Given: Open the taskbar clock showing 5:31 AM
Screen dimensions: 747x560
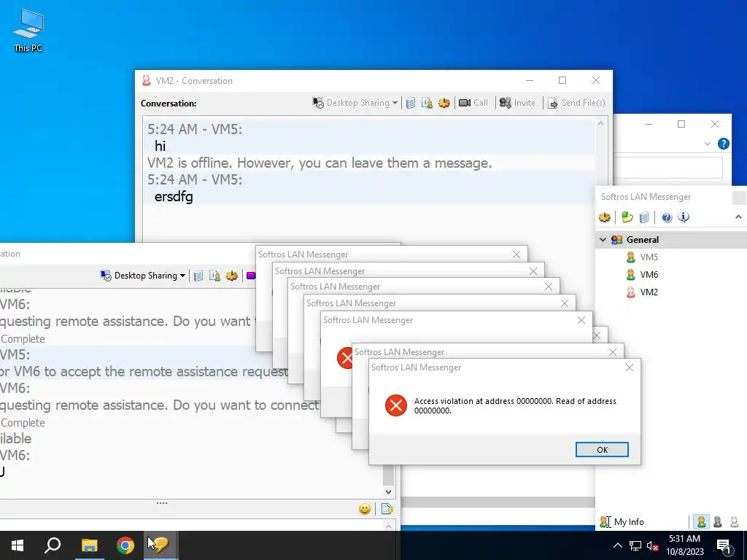Looking at the screenshot, I should coord(684,545).
